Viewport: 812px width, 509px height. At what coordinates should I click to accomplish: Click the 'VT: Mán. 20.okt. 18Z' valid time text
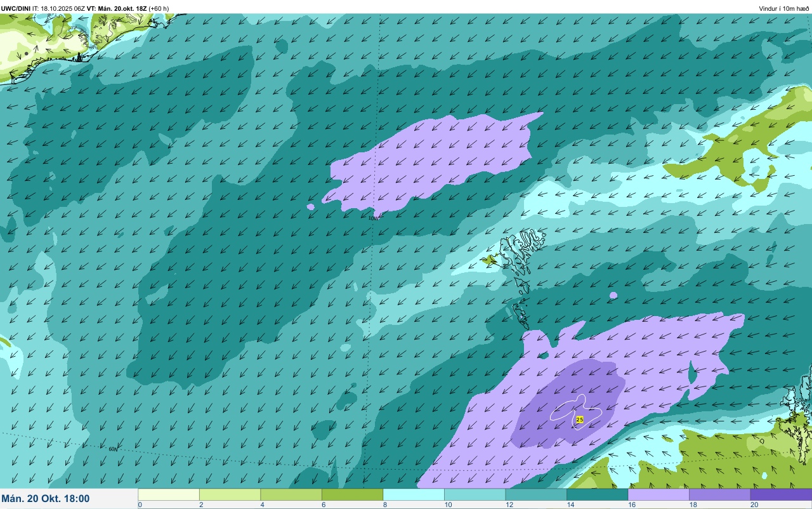pyautogui.click(x=116, y=8)
